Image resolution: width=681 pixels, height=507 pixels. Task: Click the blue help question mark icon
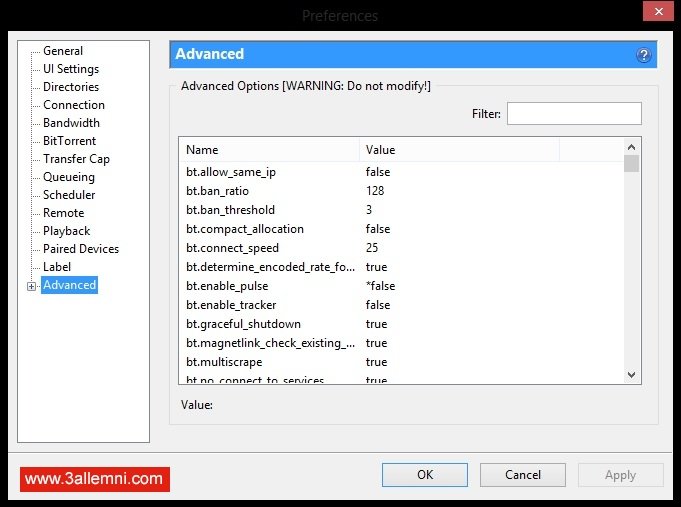[643, 55]
